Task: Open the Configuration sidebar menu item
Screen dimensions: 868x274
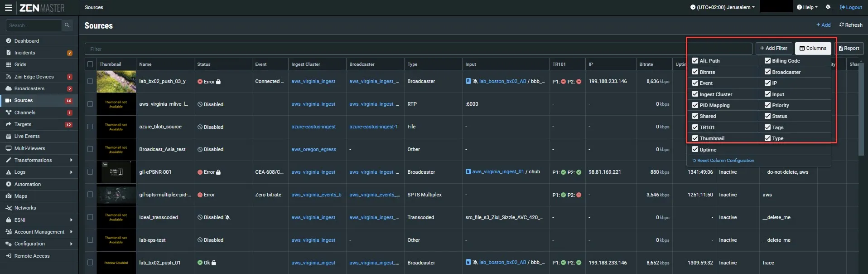Action: click(x=39, y=244)
